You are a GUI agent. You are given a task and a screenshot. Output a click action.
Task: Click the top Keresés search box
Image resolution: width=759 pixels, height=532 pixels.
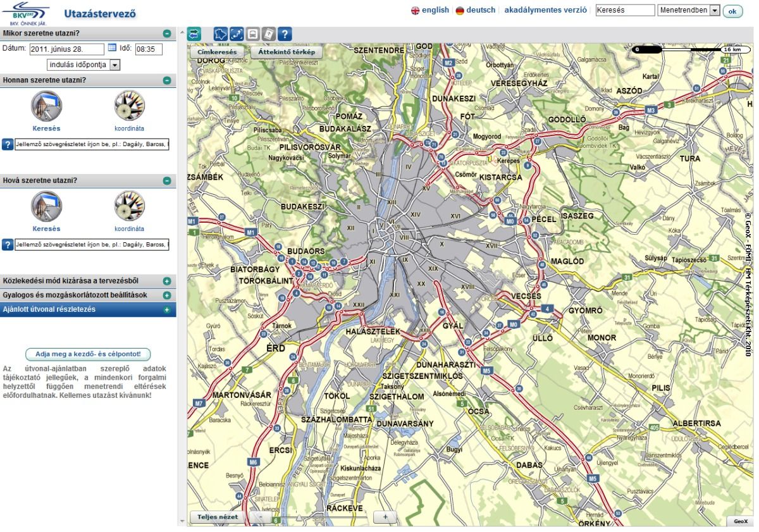click(x=625, y=11)
